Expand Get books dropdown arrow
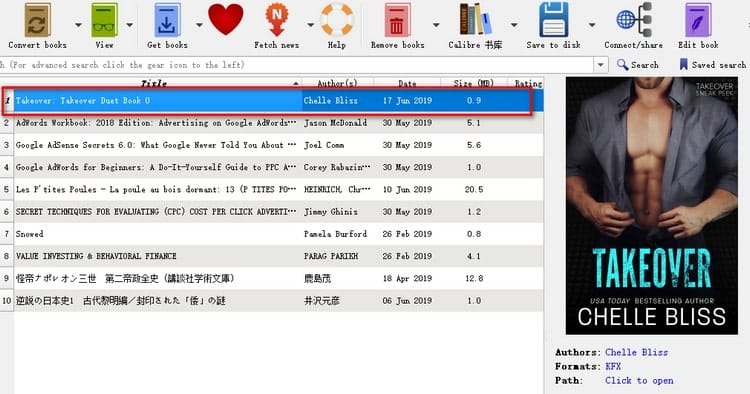This screenshot has height=394, width=750. pyautogui.click(x=199, y=25)
